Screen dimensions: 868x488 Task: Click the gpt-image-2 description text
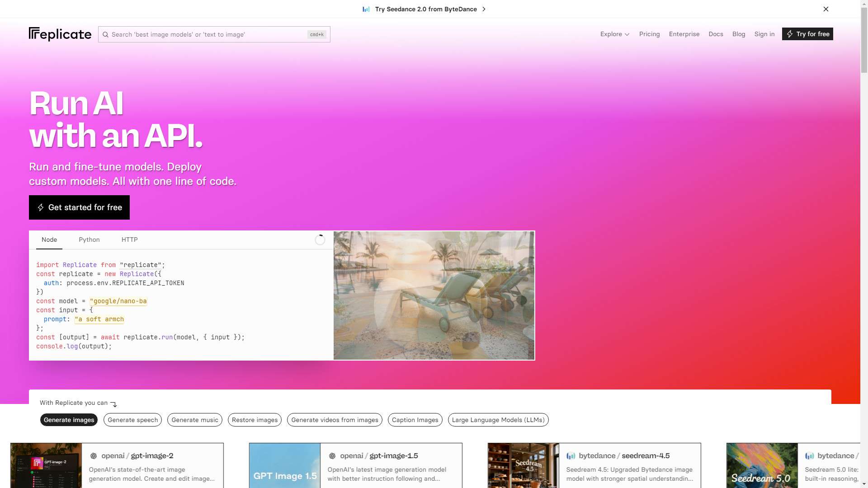(152, 474)
